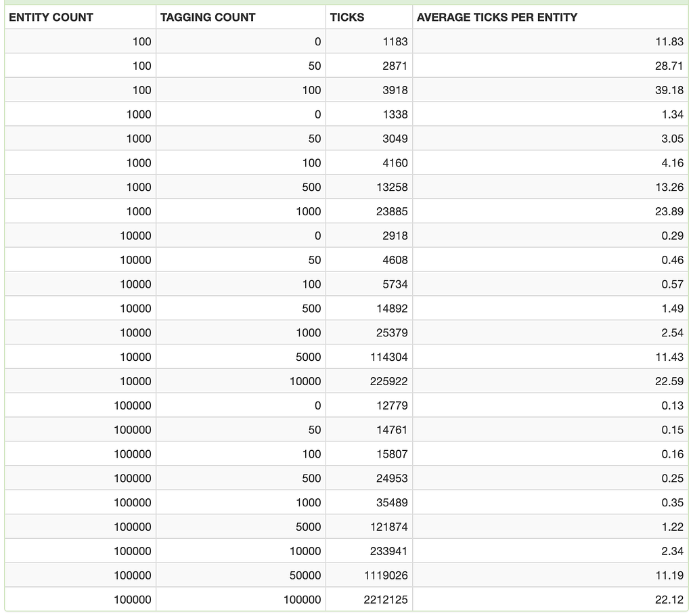The width and height of the screenshot is (693, 616).
Task: Click the Average Ticks Per Entity header
Action: pyautogui.click(x=497, y=17)
